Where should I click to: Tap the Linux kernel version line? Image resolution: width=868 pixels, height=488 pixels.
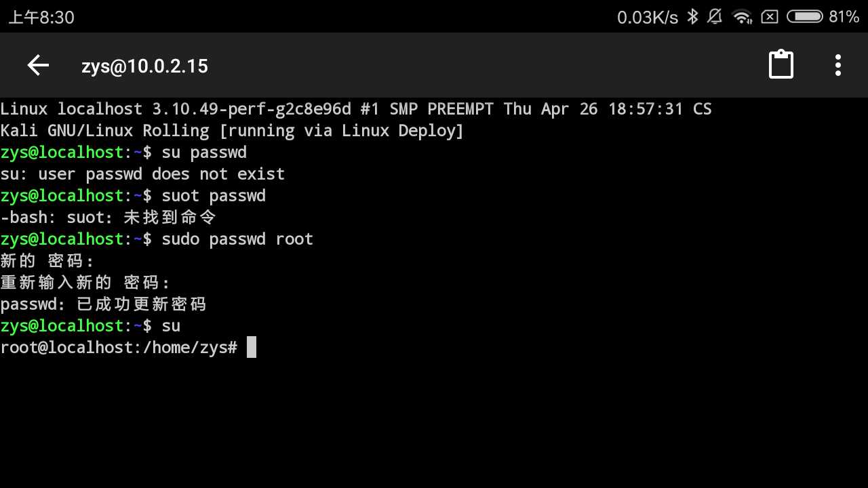click(x=356, y=109)
